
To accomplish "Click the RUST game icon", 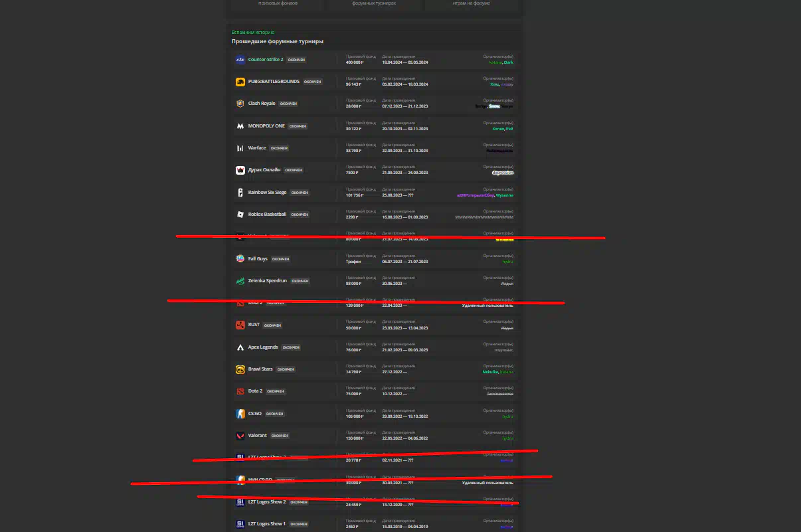I will click(x=240, y=325).
